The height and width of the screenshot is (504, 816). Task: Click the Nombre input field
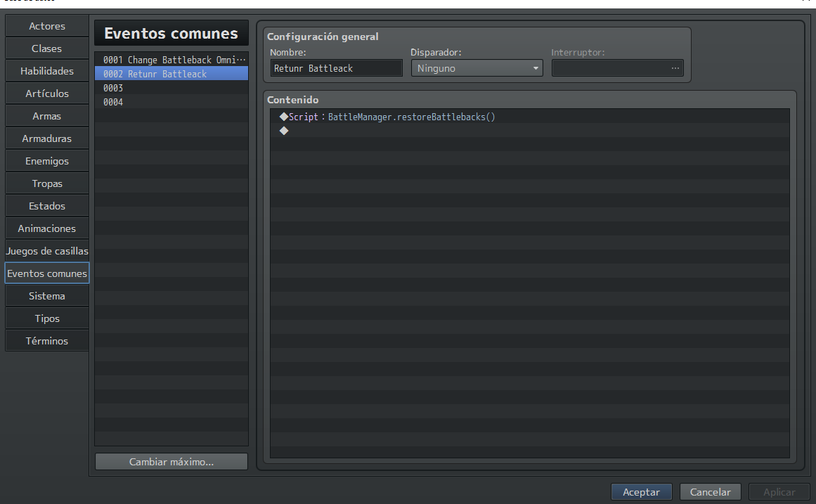[336, 68]
